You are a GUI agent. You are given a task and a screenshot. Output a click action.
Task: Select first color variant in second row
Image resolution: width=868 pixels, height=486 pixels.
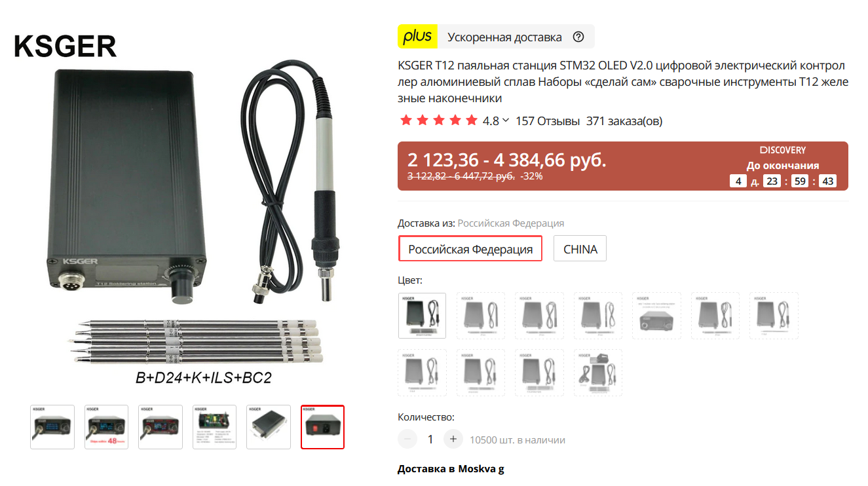pos(423,373)
